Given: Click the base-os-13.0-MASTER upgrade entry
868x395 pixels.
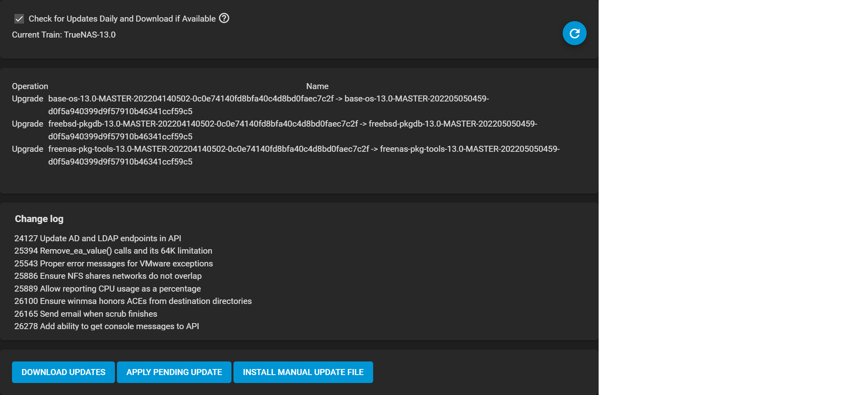Looking at the screenshot, I should pyautogui.click(x=269, y=105).
